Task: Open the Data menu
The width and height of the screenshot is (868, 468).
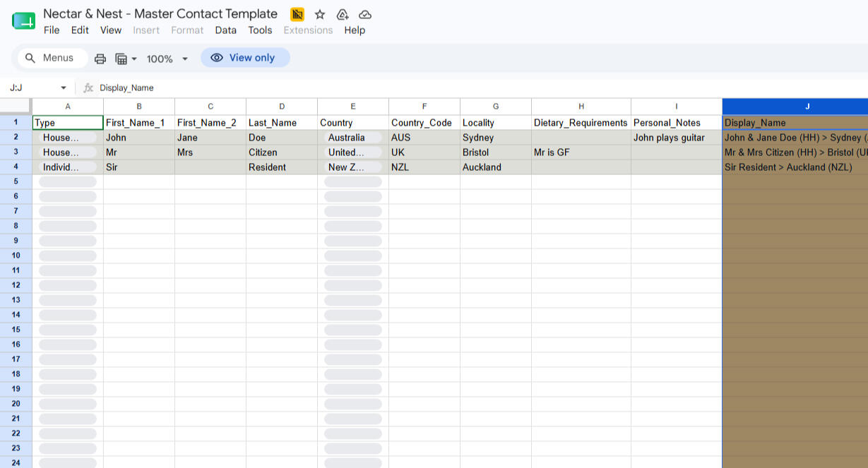Action: [226, 30]
